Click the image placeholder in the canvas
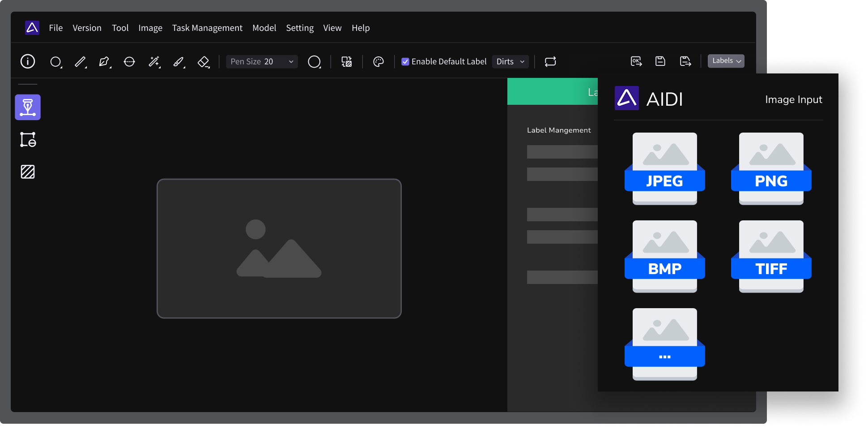Screen dimensions: 868x430 pyautogui.click(x=279, y=249)
